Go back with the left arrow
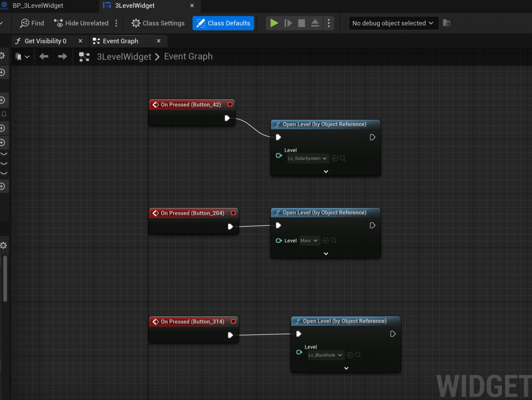Screen dimensions: 532x400 coord(44,56)
